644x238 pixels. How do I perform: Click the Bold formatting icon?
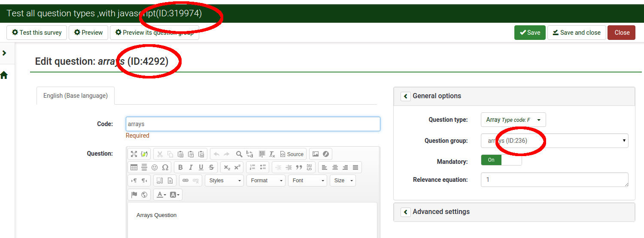[x=180, y=167]
